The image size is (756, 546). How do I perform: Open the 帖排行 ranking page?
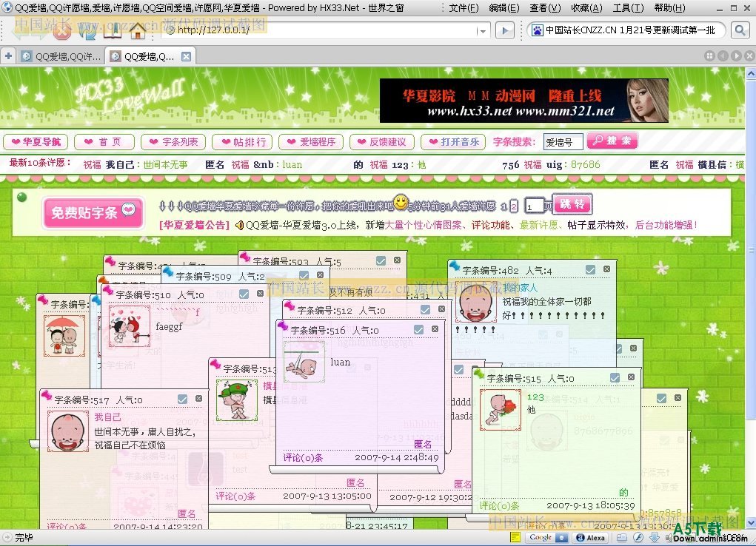(243, 142)
